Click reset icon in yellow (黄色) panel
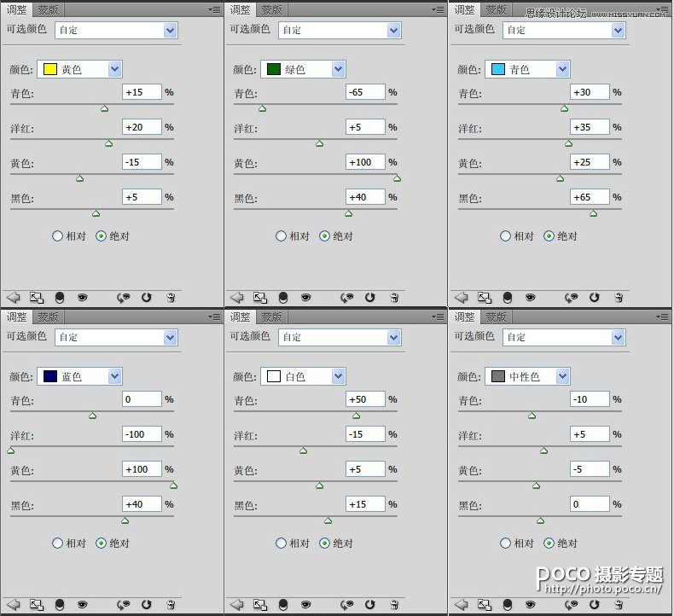 pos(147,298)
